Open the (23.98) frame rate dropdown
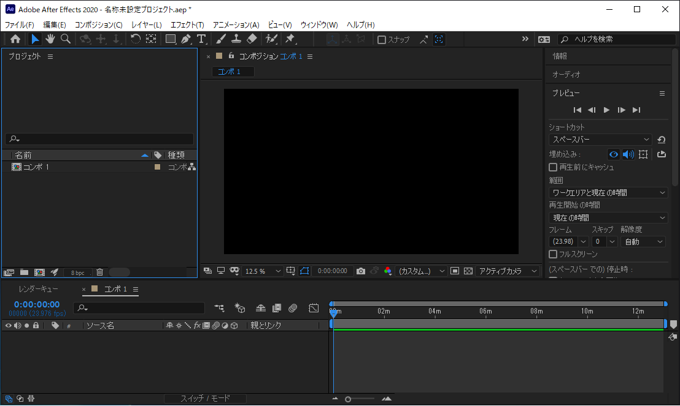 568,242
